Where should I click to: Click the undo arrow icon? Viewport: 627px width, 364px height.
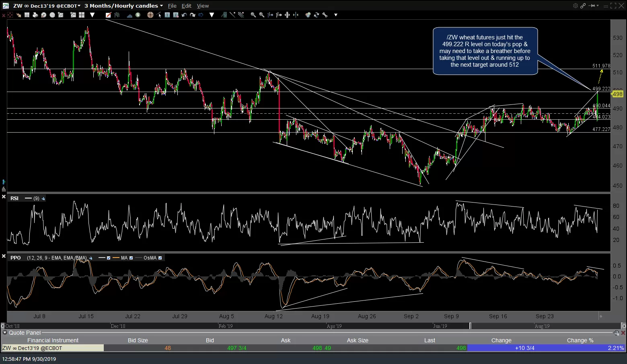184,15
